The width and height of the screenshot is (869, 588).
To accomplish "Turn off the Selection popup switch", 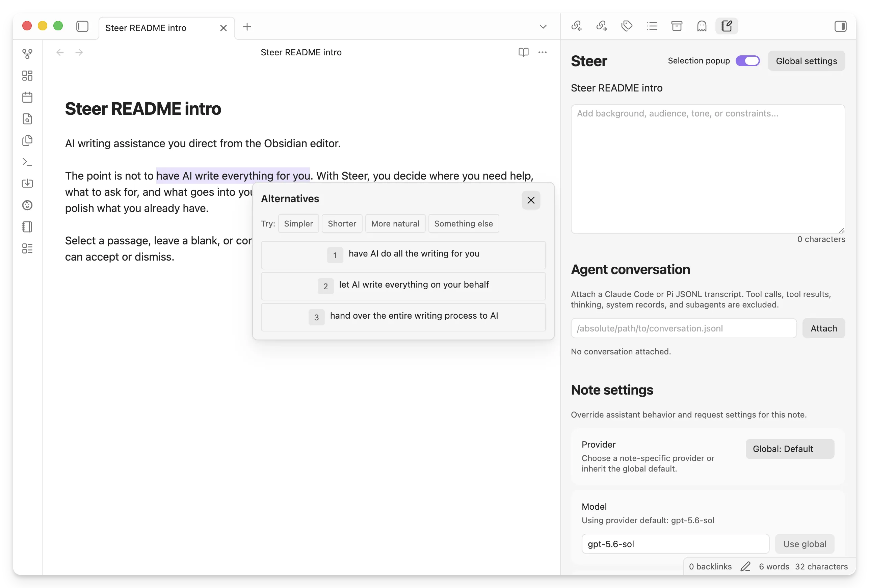I will tap(747, 61).
